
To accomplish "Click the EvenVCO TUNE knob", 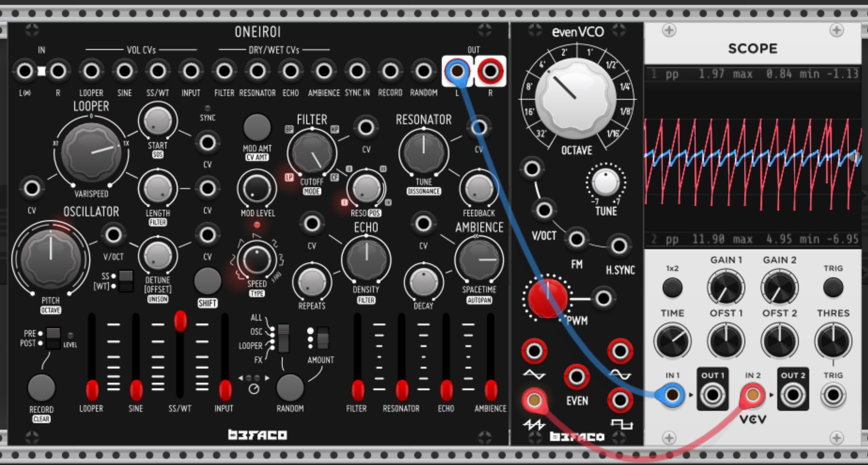I will 605,183.
